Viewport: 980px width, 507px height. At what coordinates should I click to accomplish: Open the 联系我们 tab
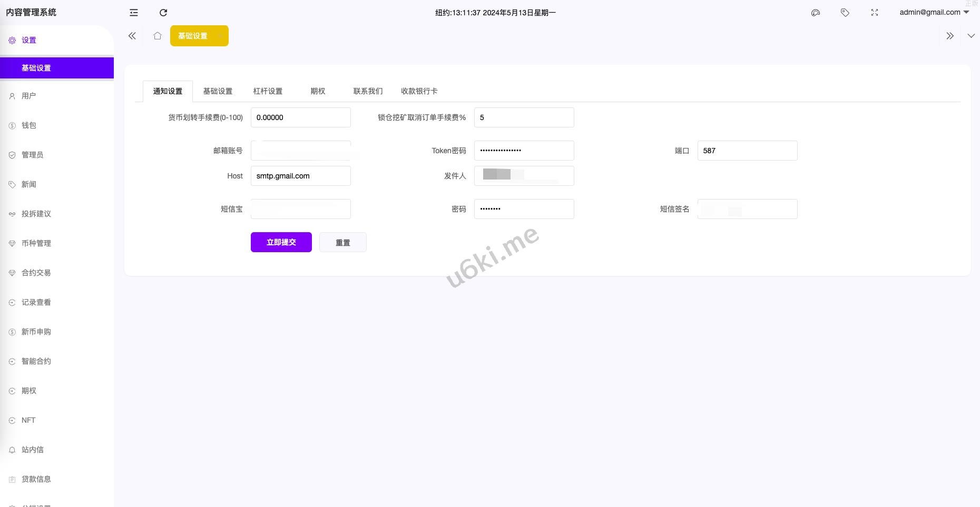tap(368, 91)
